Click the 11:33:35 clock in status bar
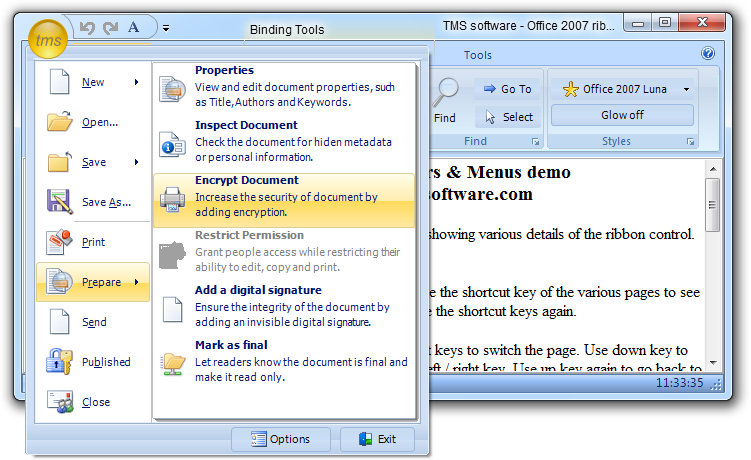This screenshot has width=751, height=460. click(x=679, y=383)
